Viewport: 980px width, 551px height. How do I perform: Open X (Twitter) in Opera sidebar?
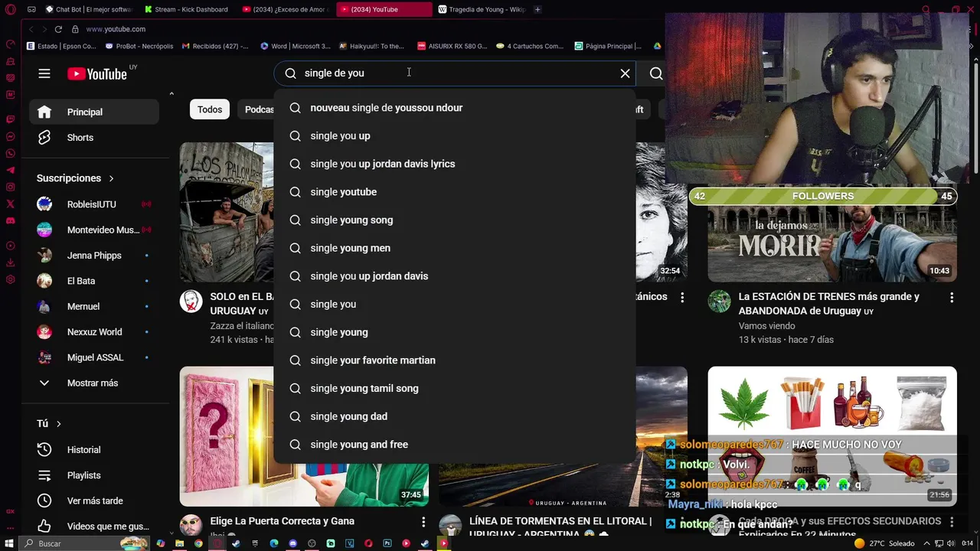click(x=10, y=204)
